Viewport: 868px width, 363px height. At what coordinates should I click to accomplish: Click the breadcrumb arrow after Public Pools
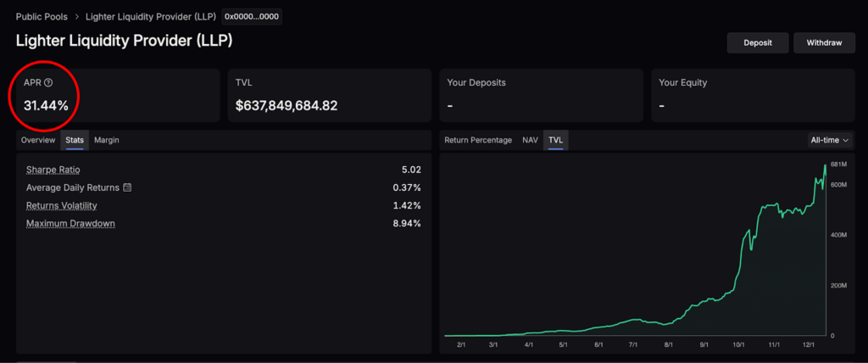click(x=77, y=17)
